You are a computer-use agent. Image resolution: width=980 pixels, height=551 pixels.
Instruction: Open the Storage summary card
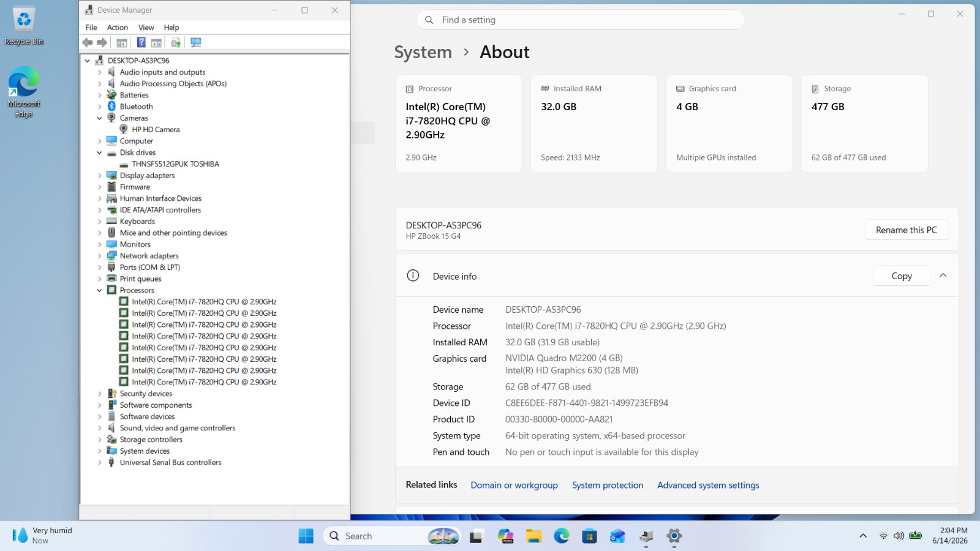pos(865,124)
